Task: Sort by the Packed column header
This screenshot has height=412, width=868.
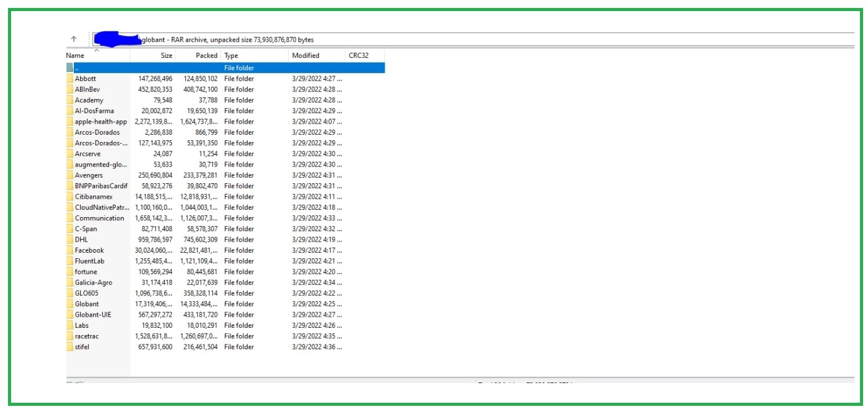Action: (206, 55)
